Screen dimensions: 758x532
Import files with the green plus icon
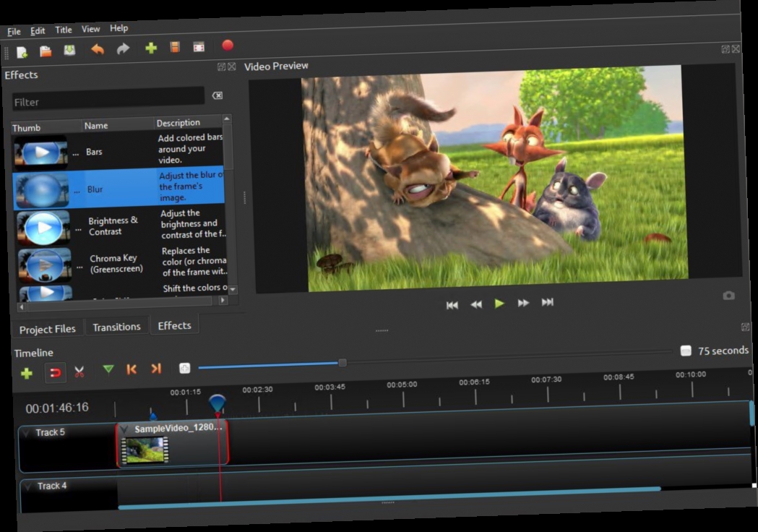point(150,47)
